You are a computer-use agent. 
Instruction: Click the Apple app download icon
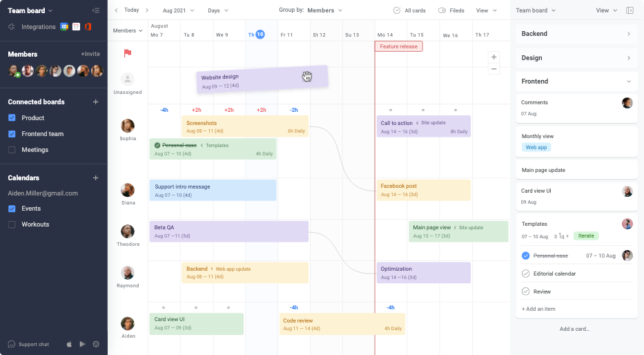click(69, 345)
